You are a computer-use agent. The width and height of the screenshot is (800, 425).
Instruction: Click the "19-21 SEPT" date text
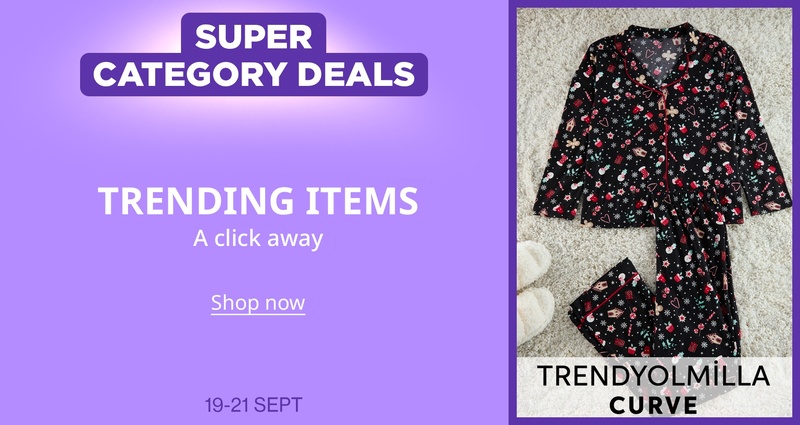click(x=253, y=406)
